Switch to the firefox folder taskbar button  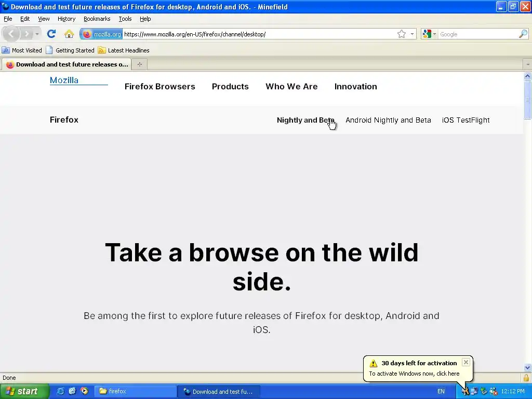point(135,391)
